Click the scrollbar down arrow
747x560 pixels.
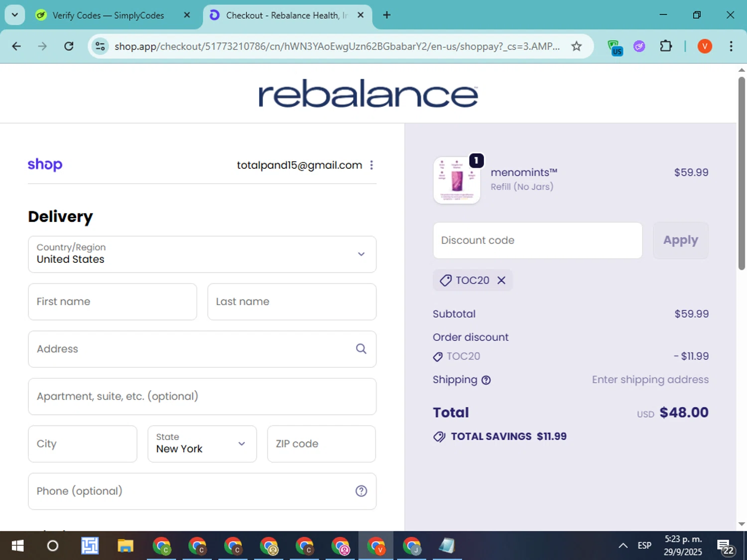tap(742, 524)
